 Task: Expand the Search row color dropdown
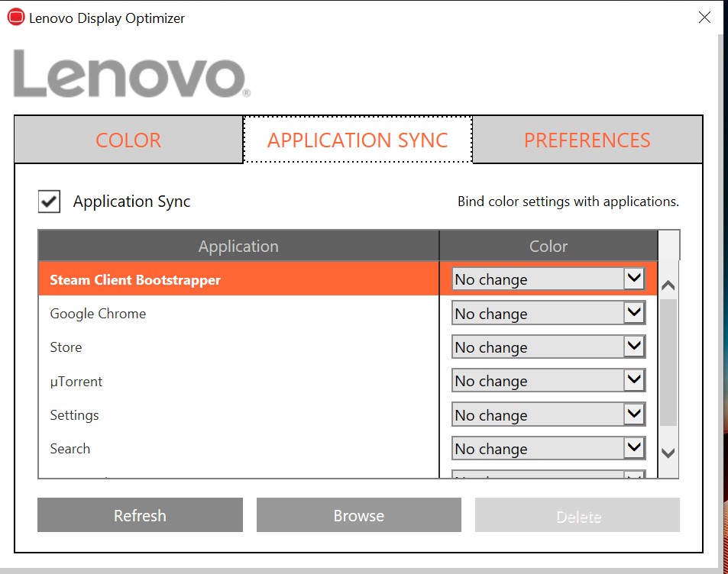coord(634,448)
